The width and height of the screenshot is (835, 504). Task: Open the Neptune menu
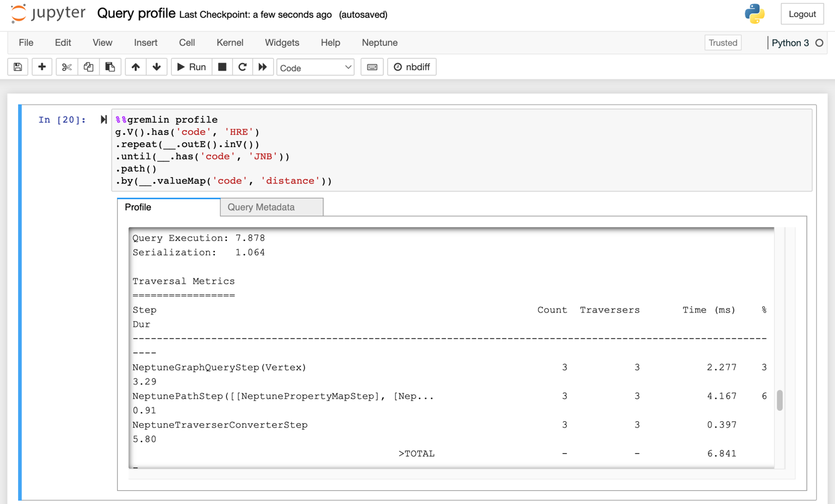click(x=380, y=43)
